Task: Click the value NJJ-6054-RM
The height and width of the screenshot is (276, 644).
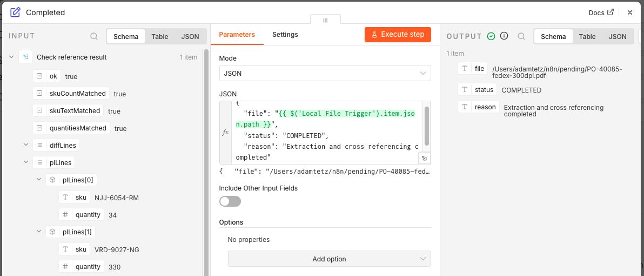Action: point(117,198)
